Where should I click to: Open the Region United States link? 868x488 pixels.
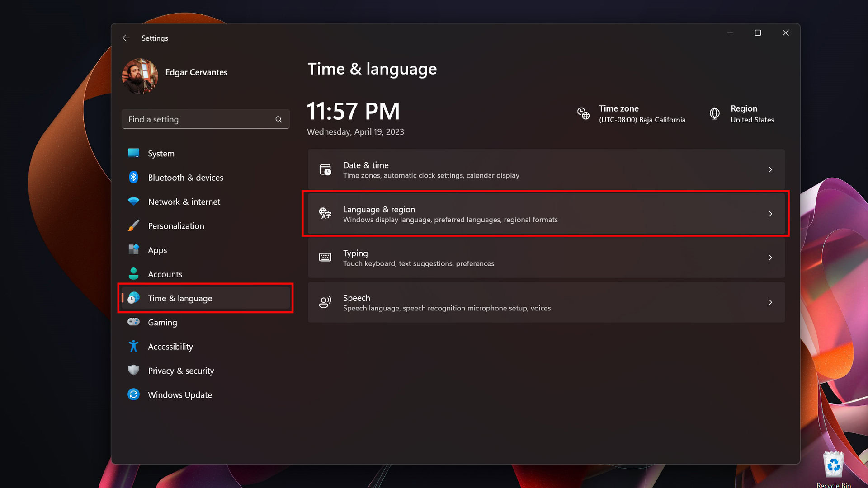coord(752,120)
